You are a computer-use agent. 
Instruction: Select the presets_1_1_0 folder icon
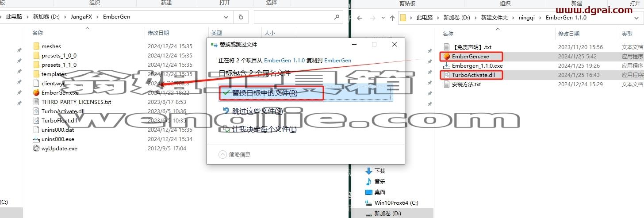tap(36, 65)
